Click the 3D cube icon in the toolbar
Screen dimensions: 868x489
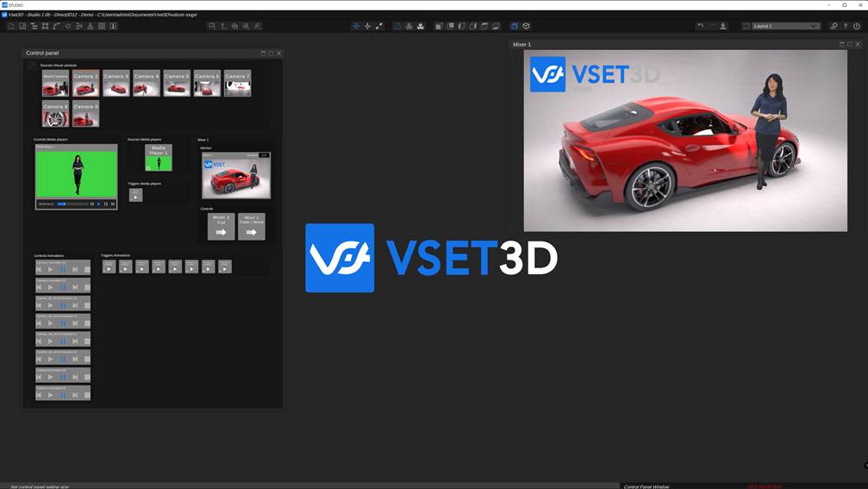pos(527,26)
